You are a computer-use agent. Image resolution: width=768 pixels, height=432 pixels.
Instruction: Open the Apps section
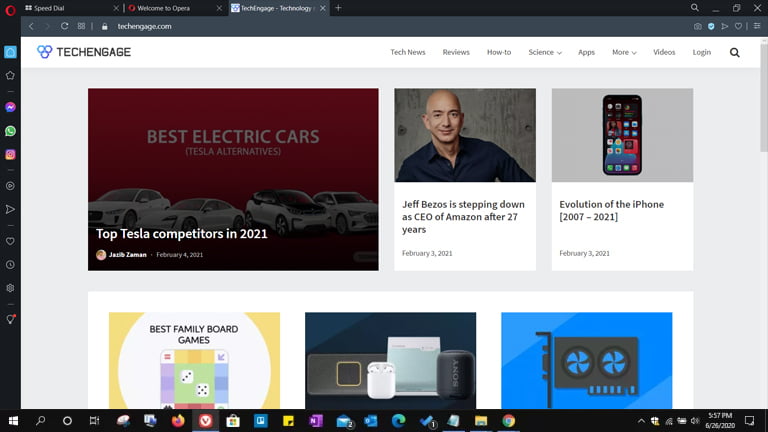(586, 52)
